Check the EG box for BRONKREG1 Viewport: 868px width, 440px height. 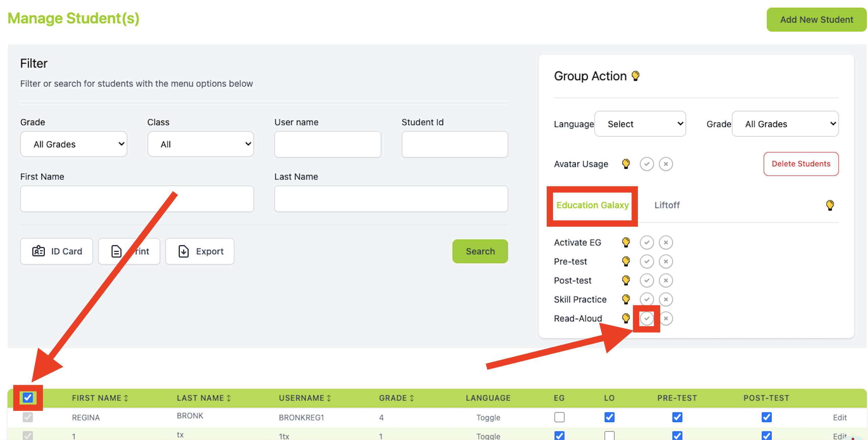coord(559,417)
